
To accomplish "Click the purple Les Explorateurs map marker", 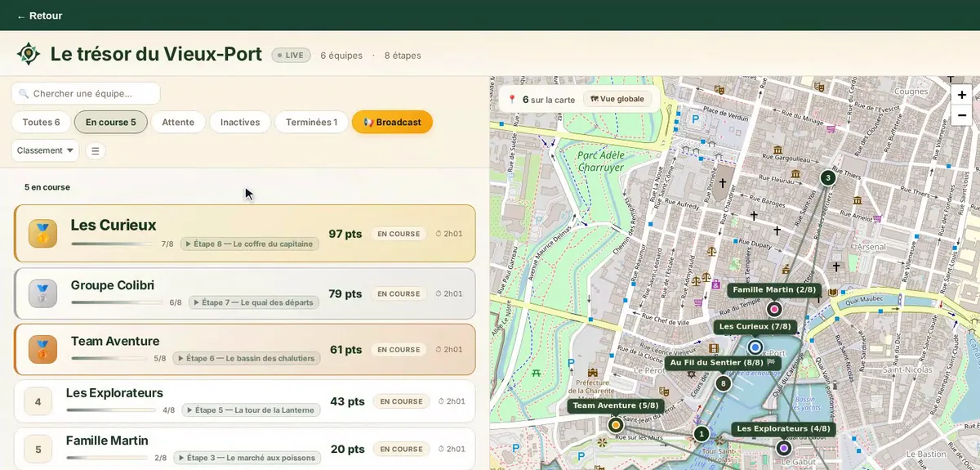I will click(x=784, y=448).
